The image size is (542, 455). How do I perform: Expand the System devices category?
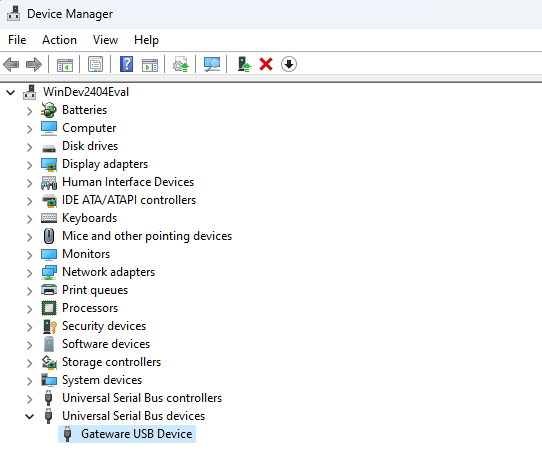29,380
